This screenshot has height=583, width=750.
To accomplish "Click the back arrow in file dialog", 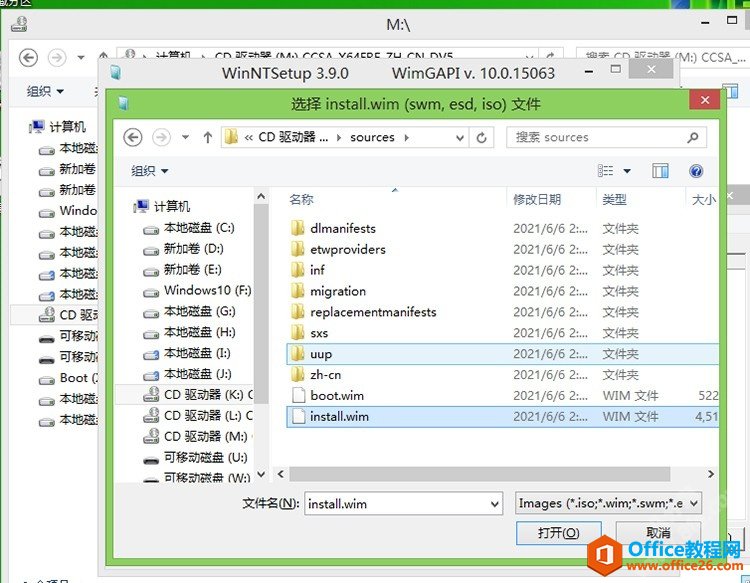I will click(x=132, y=138).
